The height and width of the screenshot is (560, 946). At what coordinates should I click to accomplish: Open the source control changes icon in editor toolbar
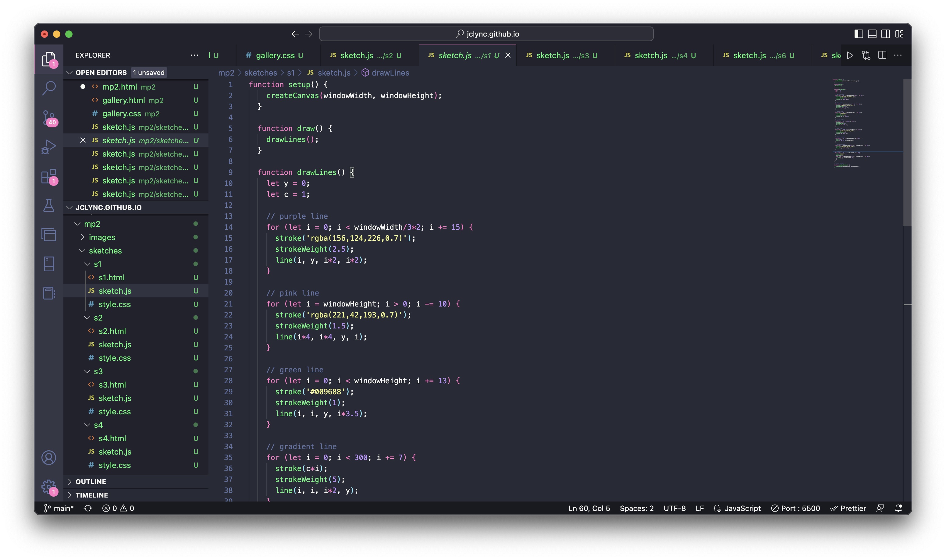[866, 55]
